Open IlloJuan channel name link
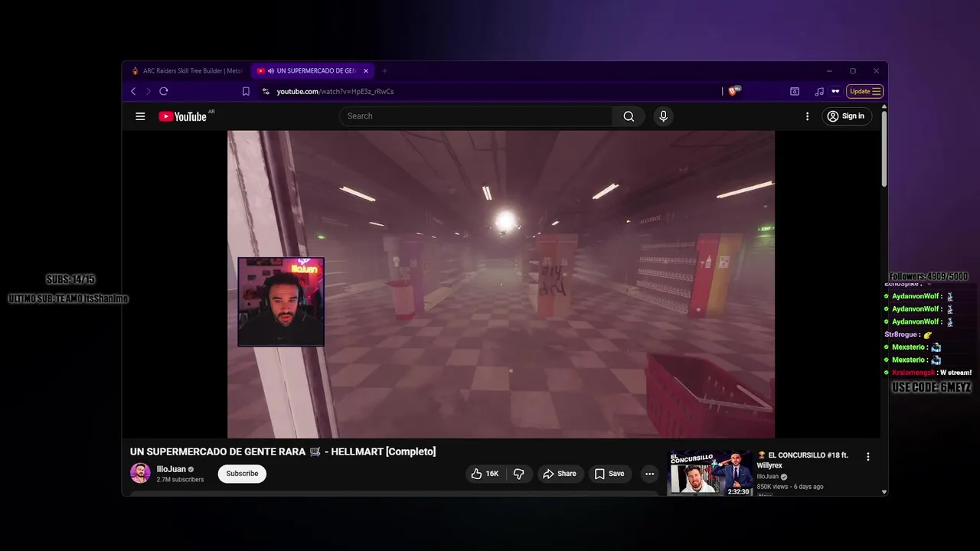This screenshot has width=980, height=551. (171, 469)
